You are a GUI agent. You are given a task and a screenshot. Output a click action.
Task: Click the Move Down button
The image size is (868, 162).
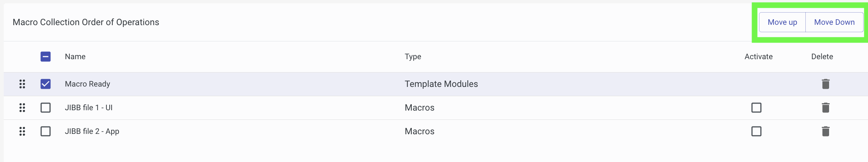tap(835, 22)
